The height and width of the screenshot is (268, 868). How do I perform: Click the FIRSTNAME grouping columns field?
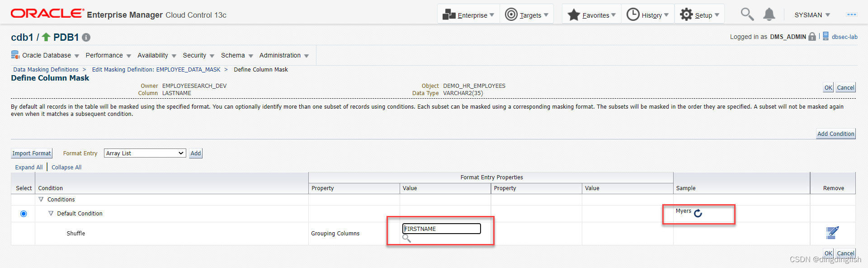click(x=441, y=229)
